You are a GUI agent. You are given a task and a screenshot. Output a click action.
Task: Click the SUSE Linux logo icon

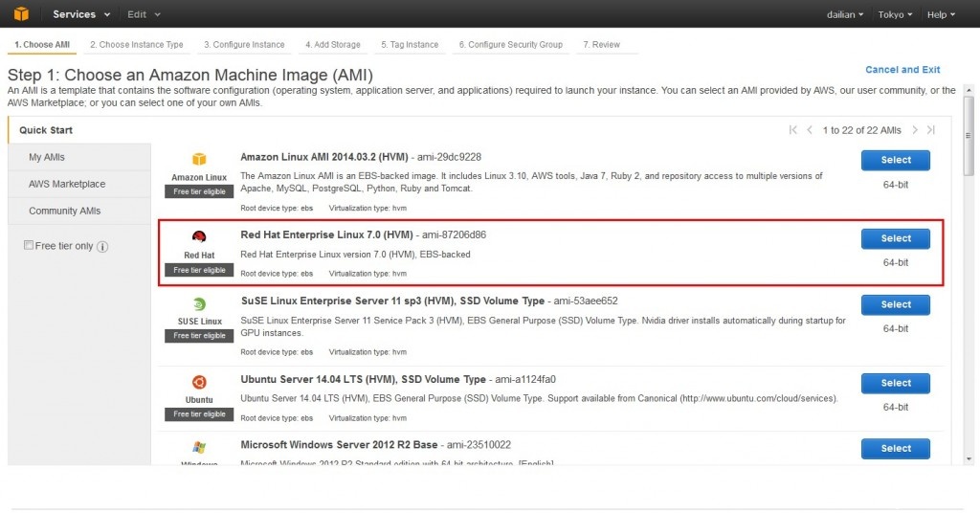pyautogui.click(x=199, y=304)
